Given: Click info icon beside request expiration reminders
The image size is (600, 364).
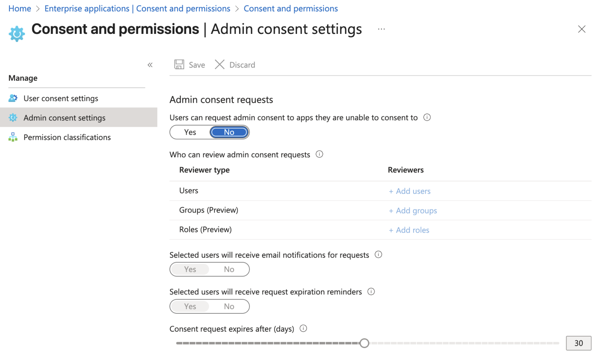Looking at the screenshot, I should tap(371, 291).
